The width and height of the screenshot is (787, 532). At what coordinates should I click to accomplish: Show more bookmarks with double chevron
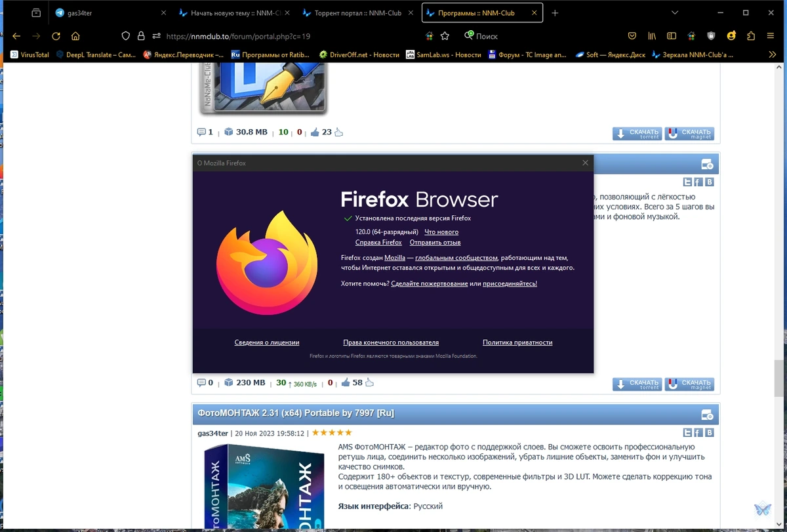click(x=772, y=55)
